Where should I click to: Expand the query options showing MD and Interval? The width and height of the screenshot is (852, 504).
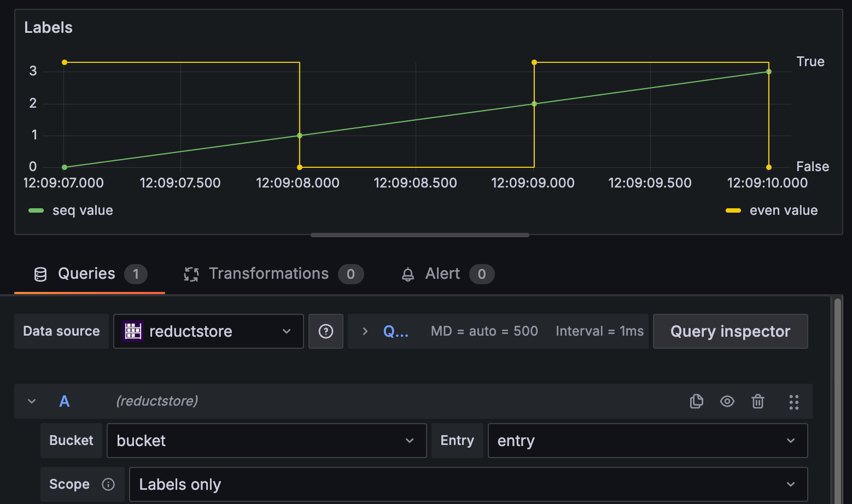point(364,331)
